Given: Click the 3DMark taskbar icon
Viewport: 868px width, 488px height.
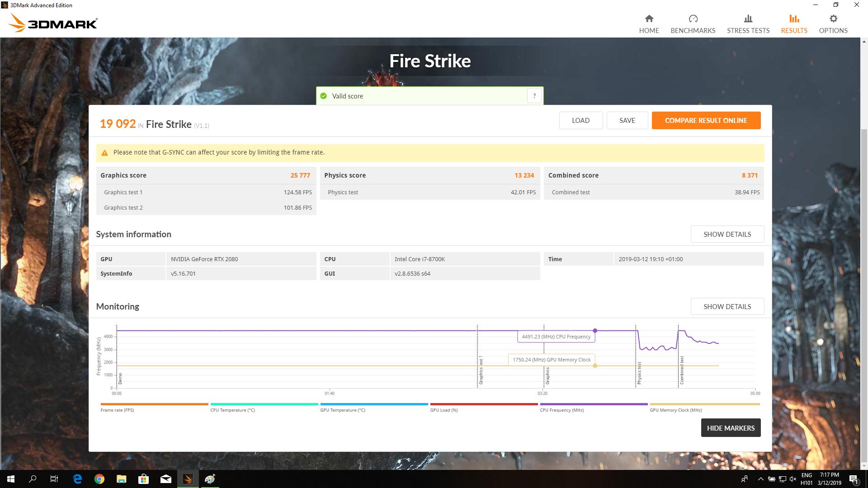Looking at the screenshot, I should point(188,479).
